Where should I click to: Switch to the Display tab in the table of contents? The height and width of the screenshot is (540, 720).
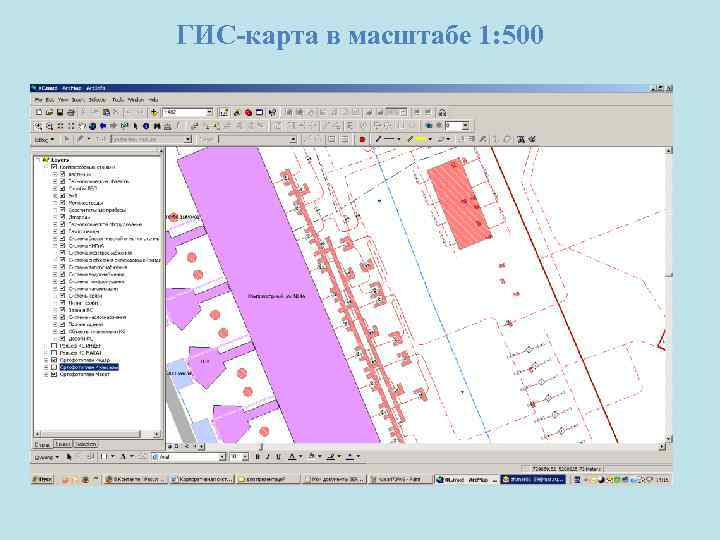(x=43, y=444)
